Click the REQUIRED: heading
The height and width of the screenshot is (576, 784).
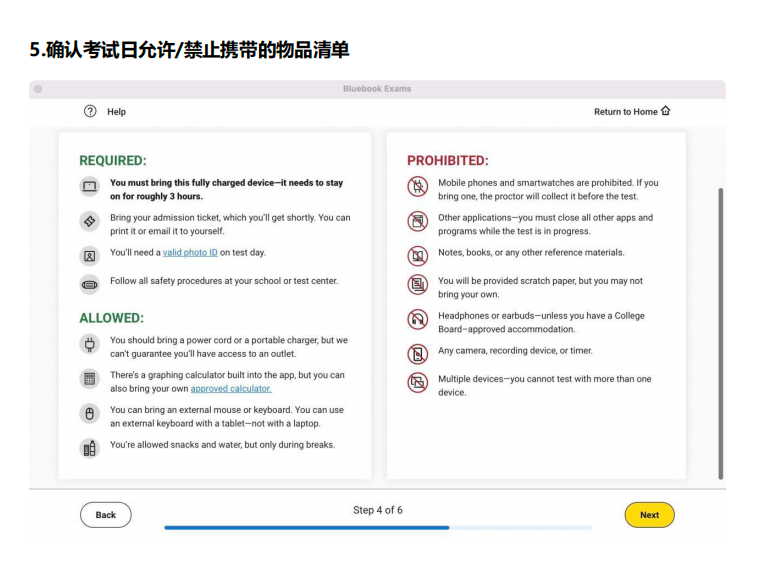point(113,160)
